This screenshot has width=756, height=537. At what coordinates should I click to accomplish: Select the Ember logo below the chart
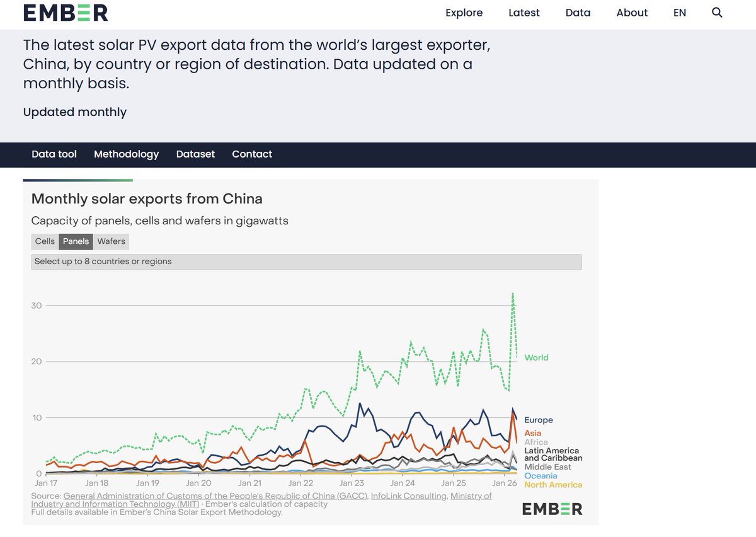pos(552,509)
